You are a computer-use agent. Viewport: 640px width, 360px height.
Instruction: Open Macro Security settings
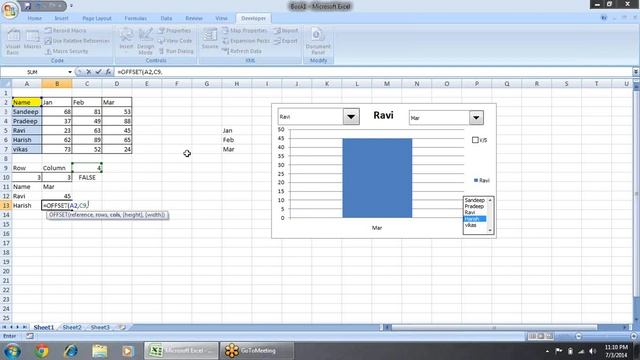click(x=66, y=51)
